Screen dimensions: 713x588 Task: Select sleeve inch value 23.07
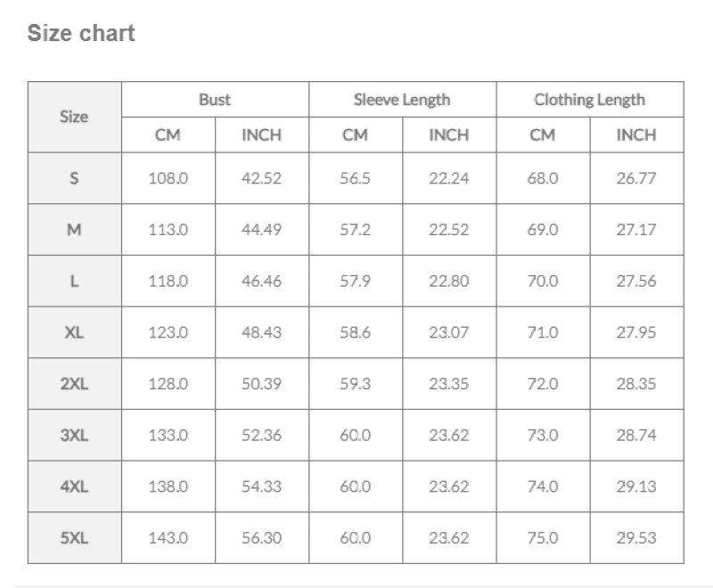[x=449, y=332]
